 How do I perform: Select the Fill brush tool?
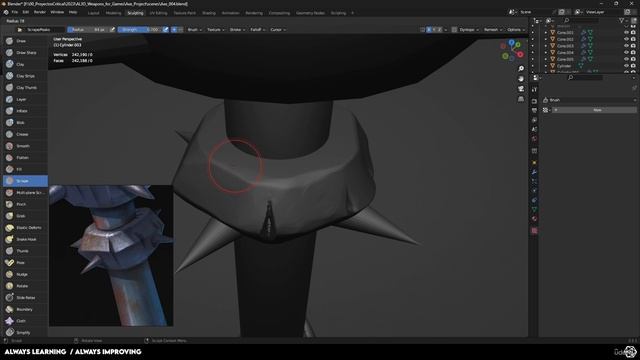pos(25,169)
